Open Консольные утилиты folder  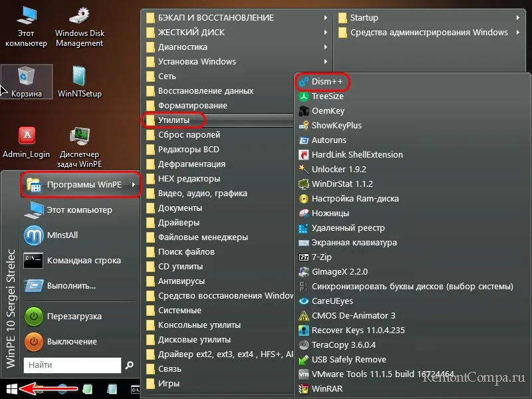(218, 325)
